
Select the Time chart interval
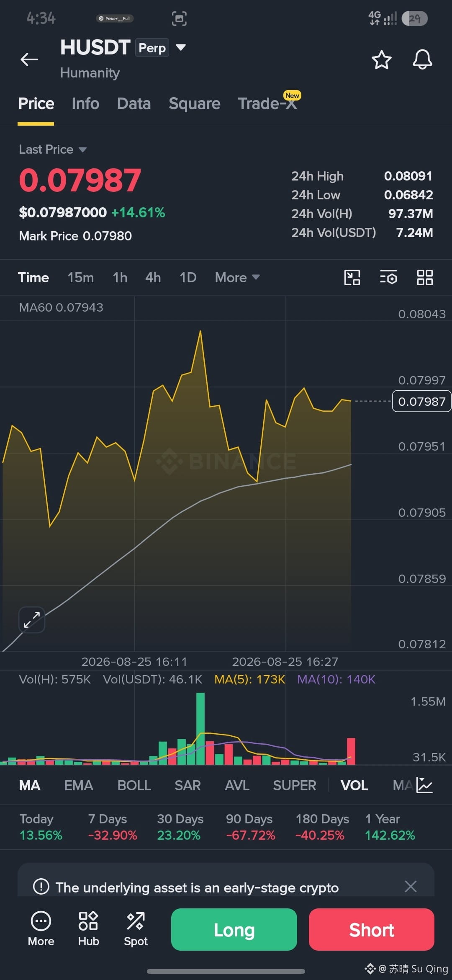coord(33,277)
